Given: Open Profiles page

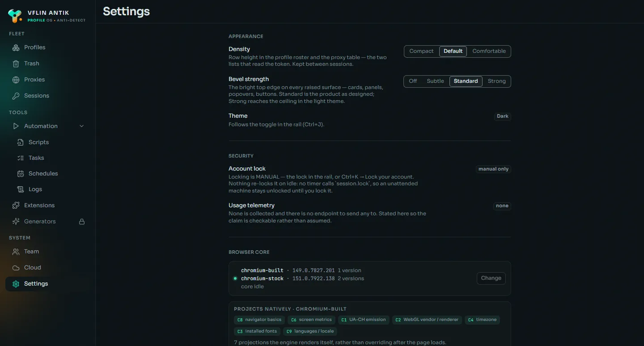Looking at the screenshot, I should (47, 47).
